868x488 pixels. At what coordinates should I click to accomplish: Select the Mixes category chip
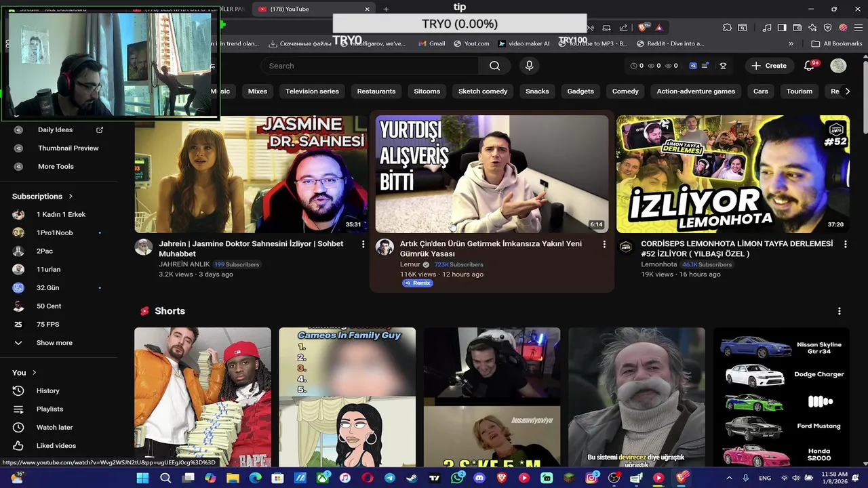coord(258,91)
